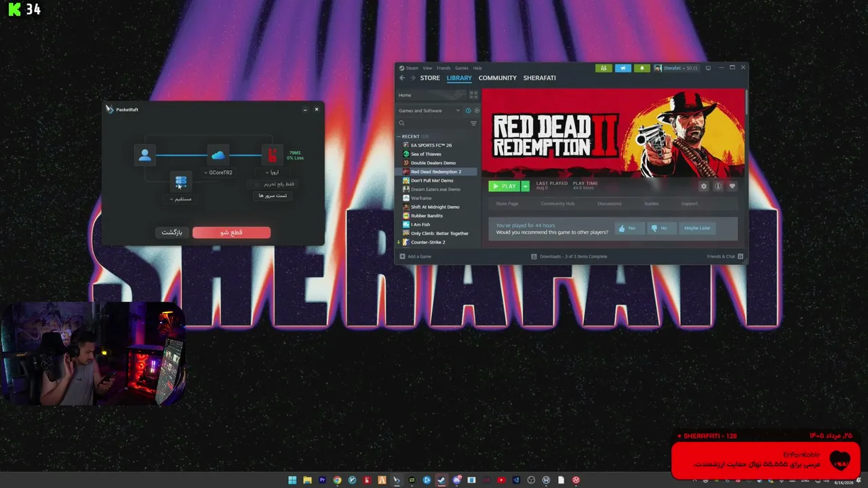
Task: Open Steam notifications bell
Action: [x=642, y=68]
